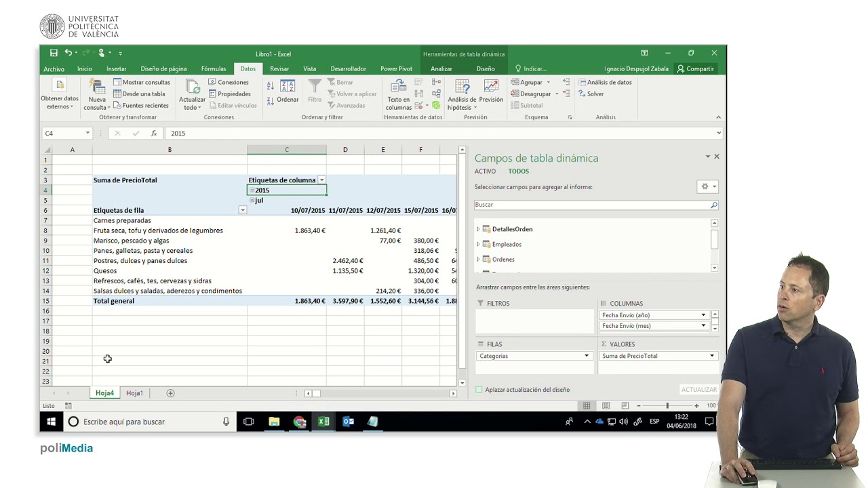Viewport: 868px width, 488px height.
Task: Open Obtener datos externos menu
Action: tap(60, 94)
